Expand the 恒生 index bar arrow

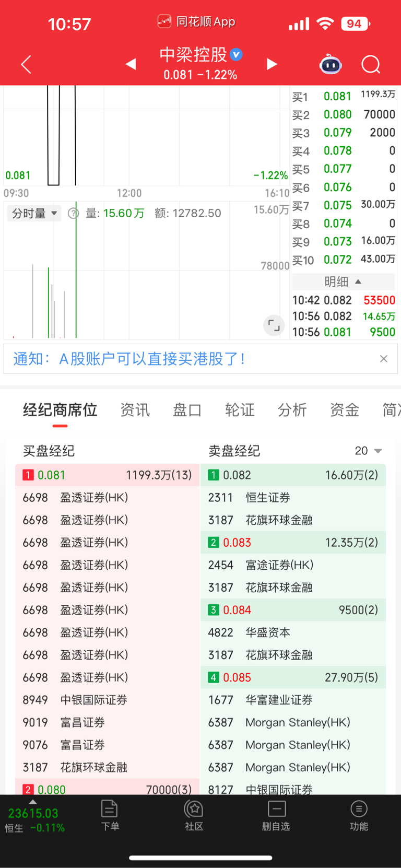[33, 802]
